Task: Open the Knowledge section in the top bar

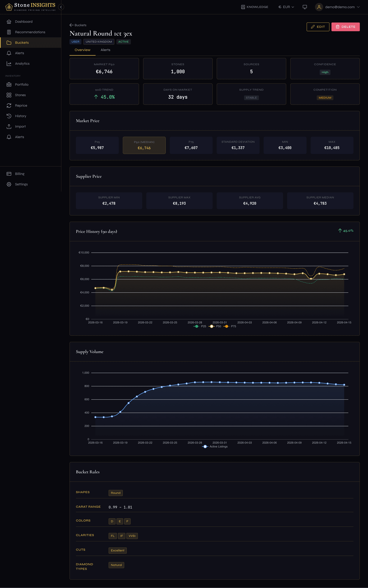Action: pyautogui.click(x=255, y=7)
